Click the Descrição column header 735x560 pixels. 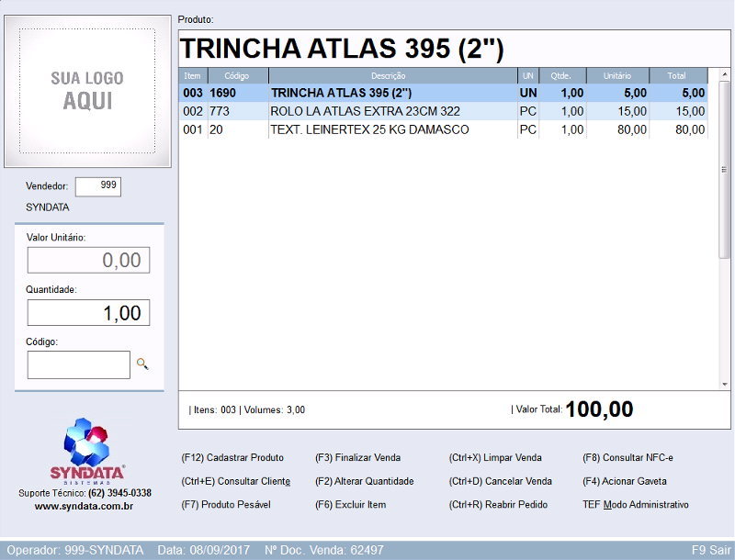point(393,76)
